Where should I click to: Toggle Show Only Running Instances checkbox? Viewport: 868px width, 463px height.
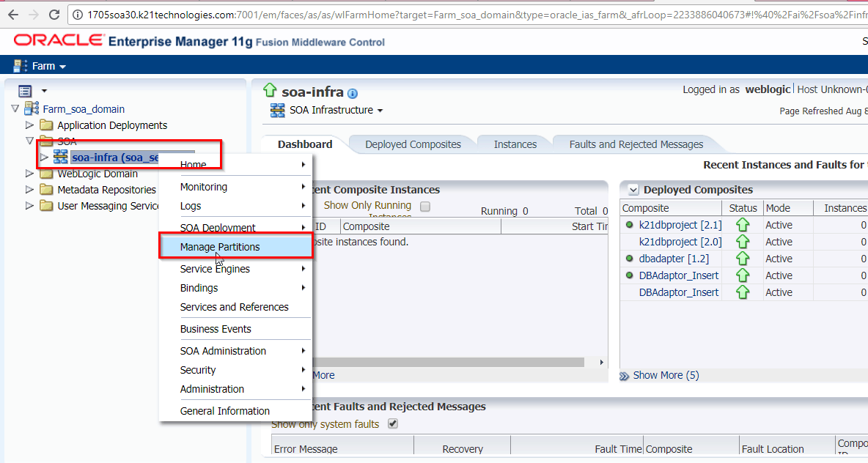(x=425, y=207)
